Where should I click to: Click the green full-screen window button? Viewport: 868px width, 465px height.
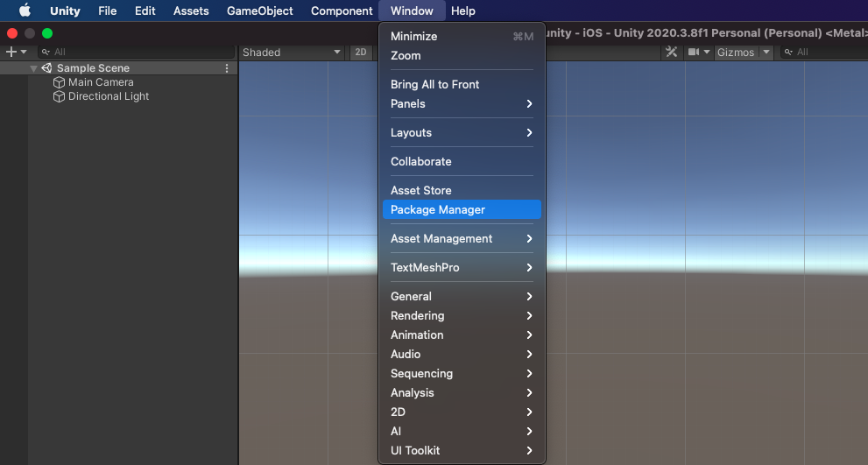point(47,33)
